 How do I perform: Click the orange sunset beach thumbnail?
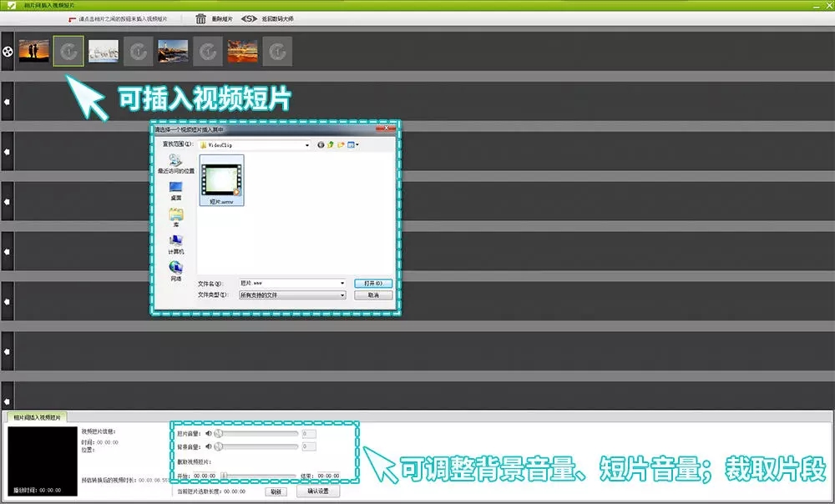[242, 51]
